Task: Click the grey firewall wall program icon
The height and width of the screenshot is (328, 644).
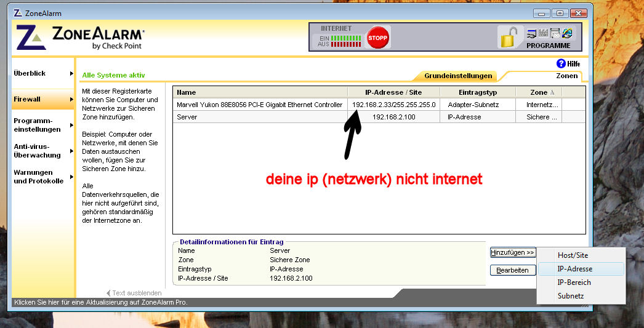Action: tap(544, 33)
